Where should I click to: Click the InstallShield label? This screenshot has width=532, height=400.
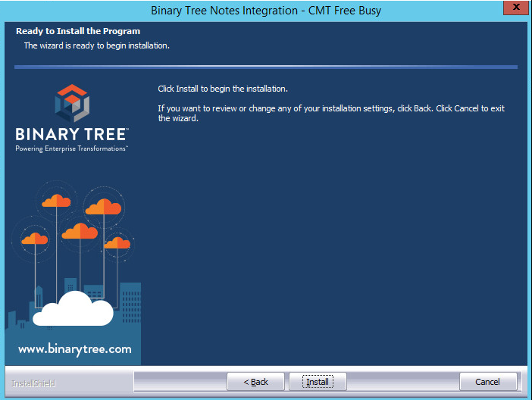pos(33,383)
